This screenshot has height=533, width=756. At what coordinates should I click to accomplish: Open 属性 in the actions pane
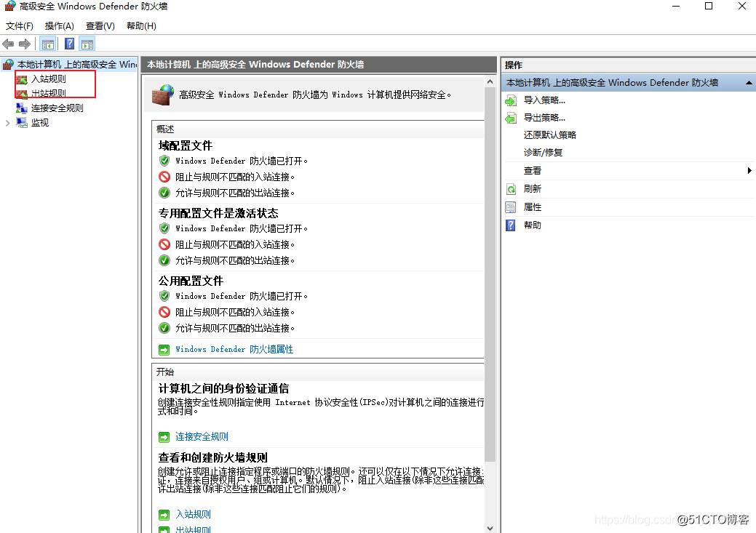[533, 207]
